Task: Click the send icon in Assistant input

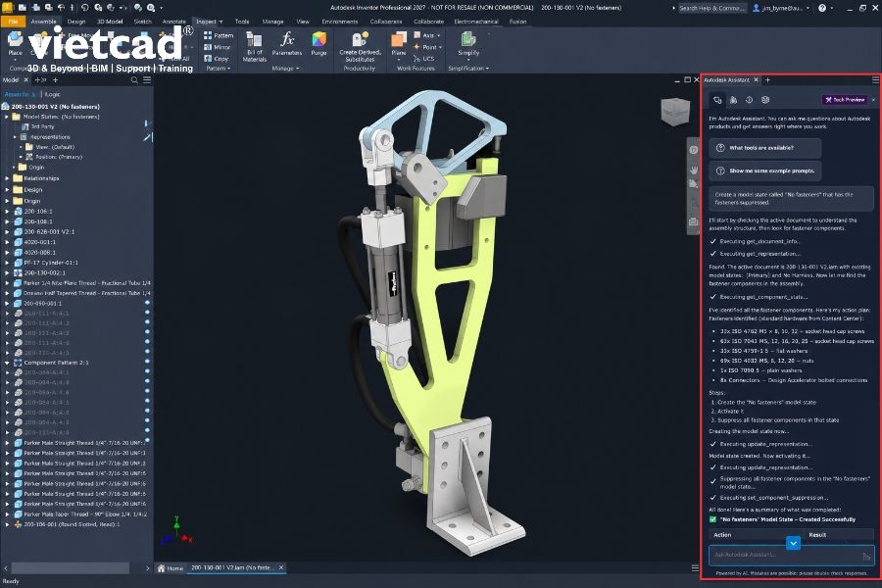Action: point(866,557)
